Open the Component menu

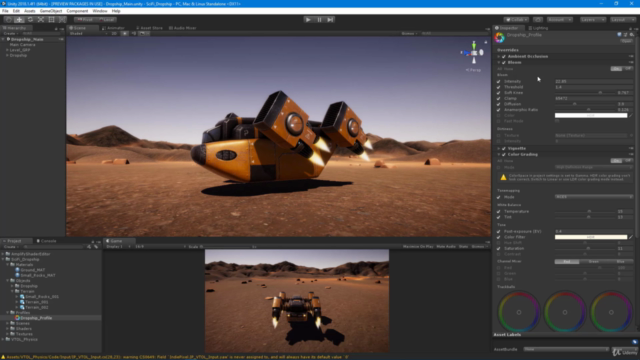tap(77, 11)
